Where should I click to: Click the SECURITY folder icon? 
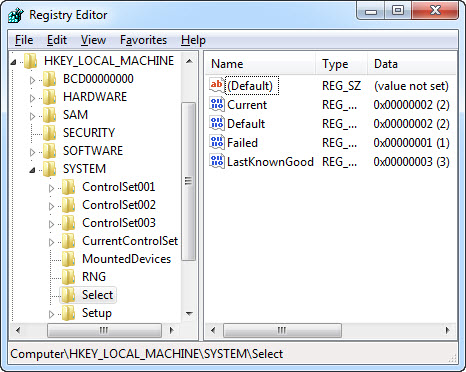(50, 133)
